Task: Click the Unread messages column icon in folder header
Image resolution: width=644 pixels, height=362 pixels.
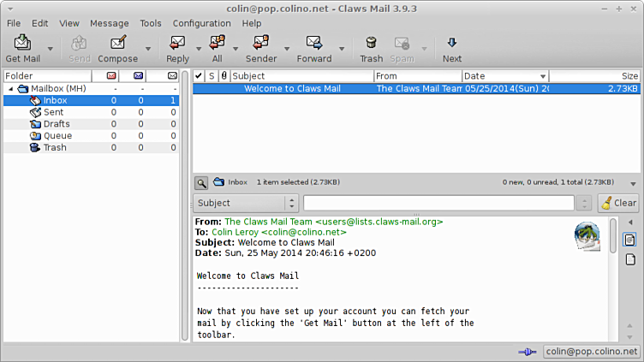Action: [x=139, y=76]
